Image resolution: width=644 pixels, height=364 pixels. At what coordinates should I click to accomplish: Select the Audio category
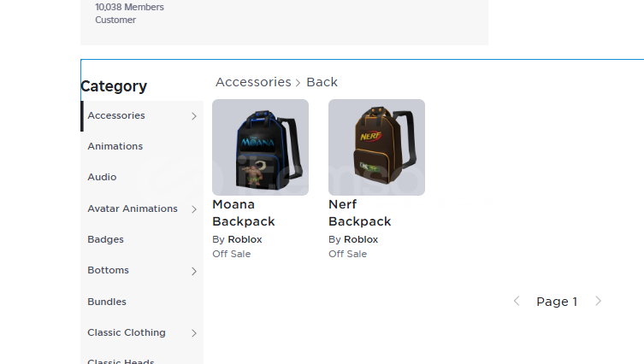click(x=102, y=177)
